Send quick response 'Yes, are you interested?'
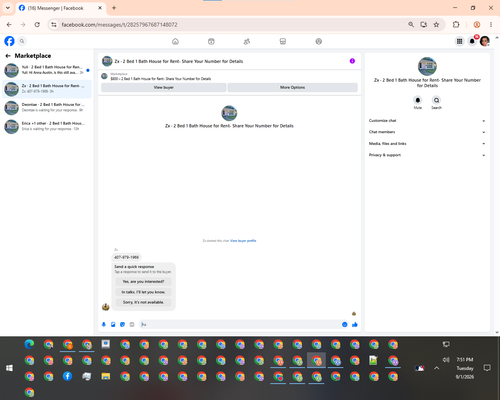 [x=143, y=282]
